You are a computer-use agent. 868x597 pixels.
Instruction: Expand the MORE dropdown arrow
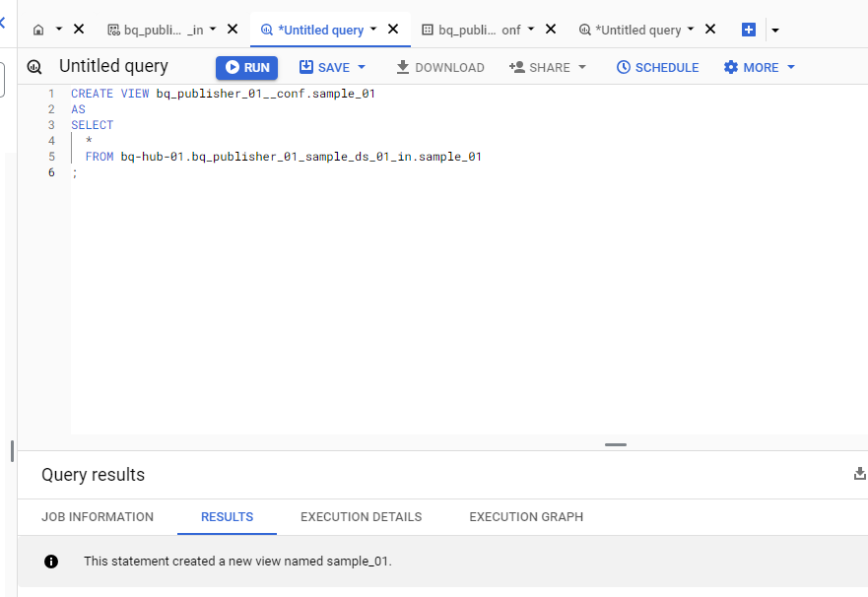(791, 68)
